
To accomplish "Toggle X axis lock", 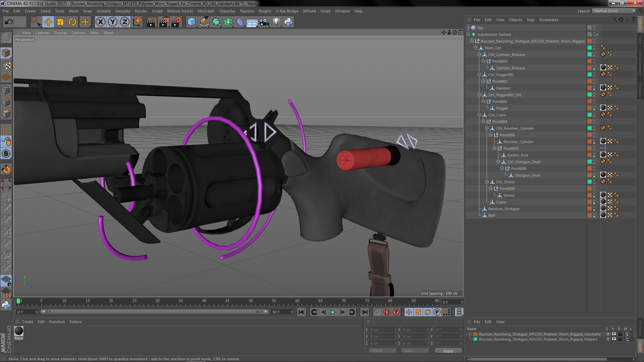I will tap(100, 22).
